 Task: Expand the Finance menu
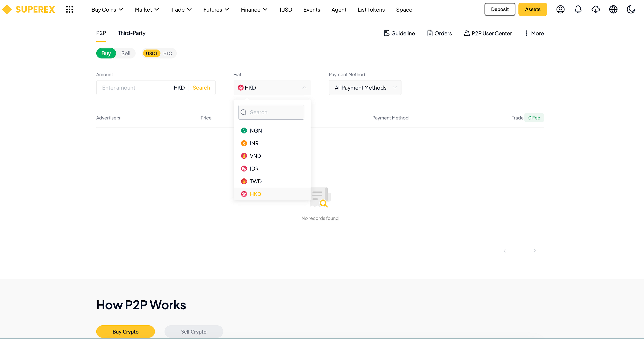(x=254, y=10)
